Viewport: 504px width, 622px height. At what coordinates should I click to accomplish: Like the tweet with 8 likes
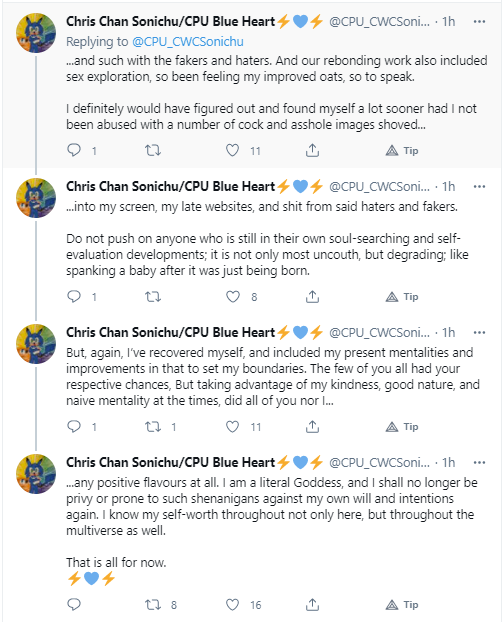click(232, 296)
